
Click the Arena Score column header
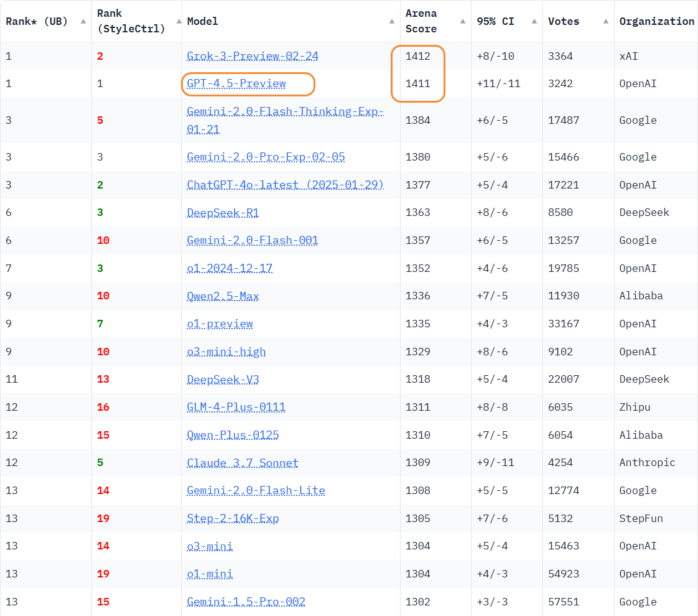421,21
